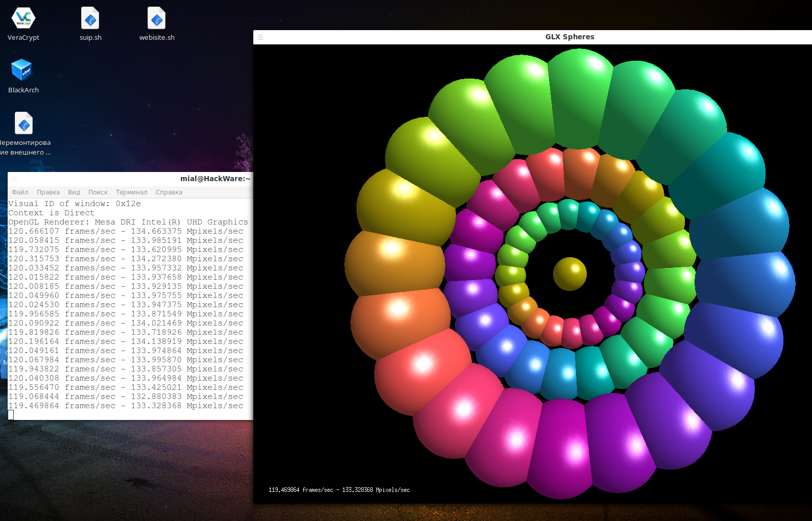Open the BlackArch VirtualBox desktop shortcut

(x=22, y=70)
